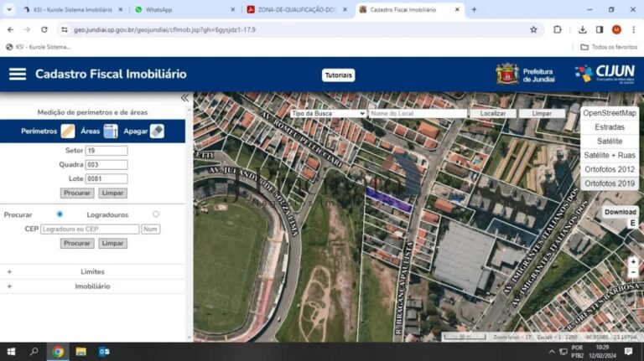View site information icon in address bar
Image resolution: width=644 pixels, height=361 pixels.
pos(65,29)
